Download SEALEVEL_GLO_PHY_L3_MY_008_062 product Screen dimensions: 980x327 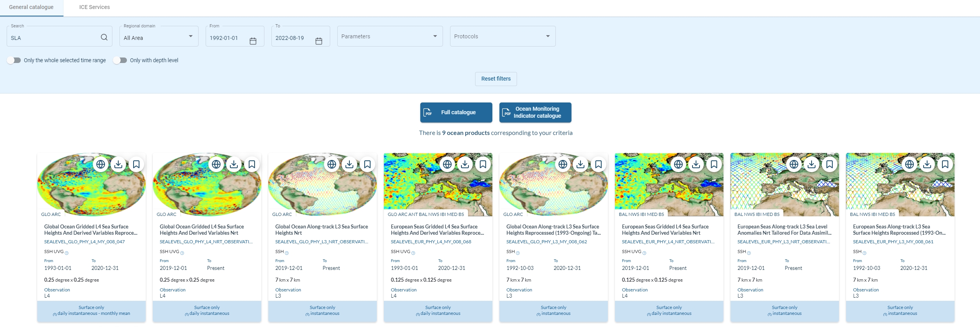[x=580, y=164]
